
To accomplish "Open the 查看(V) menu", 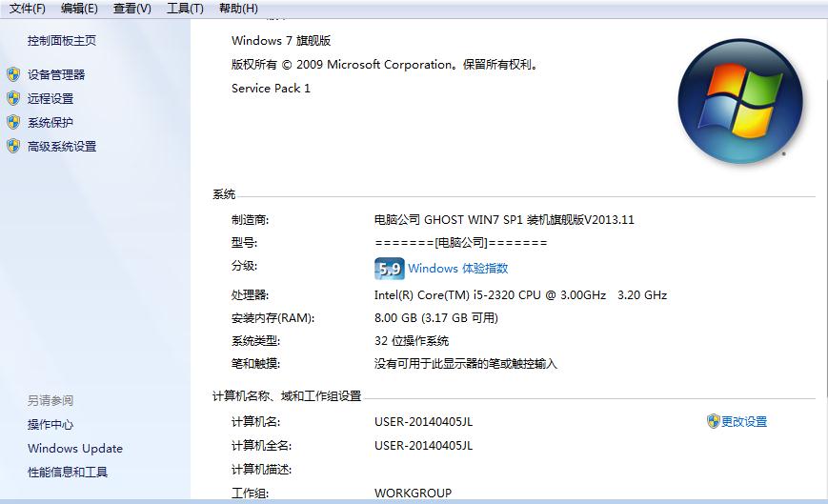I will pos(132,9).
